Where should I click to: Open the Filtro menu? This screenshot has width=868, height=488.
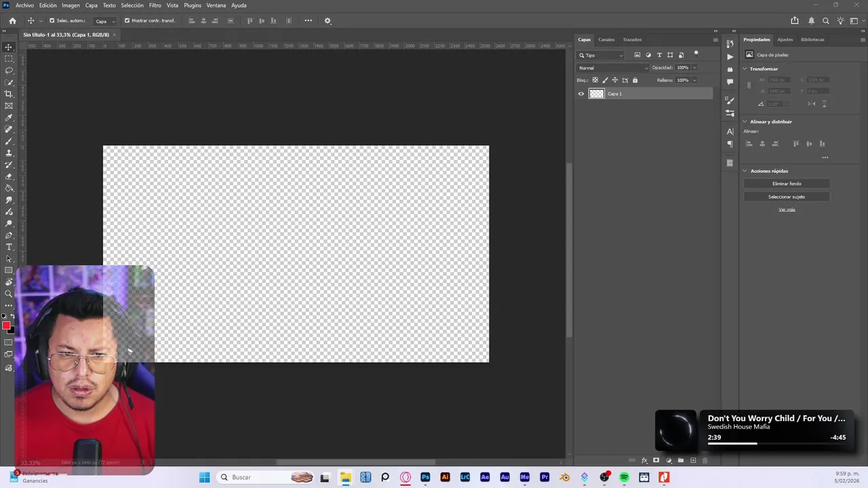[x=155, y=5]
